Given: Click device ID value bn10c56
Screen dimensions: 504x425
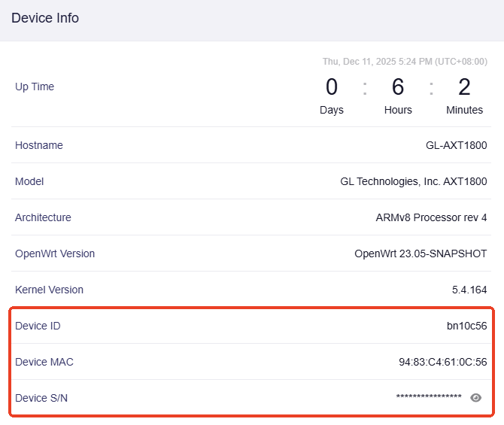Looking at the screenshot, I should [467, 326].
